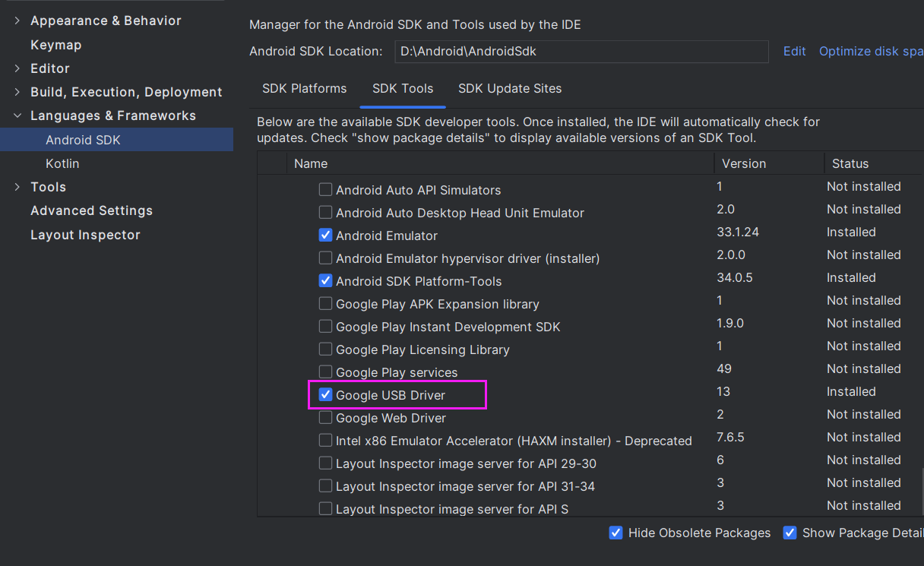Check Intel x86 Emulator Accelerator HAXM checkbox
This screenshot has width=924, height=566.
pyautogui.click(x=325, y=441)
